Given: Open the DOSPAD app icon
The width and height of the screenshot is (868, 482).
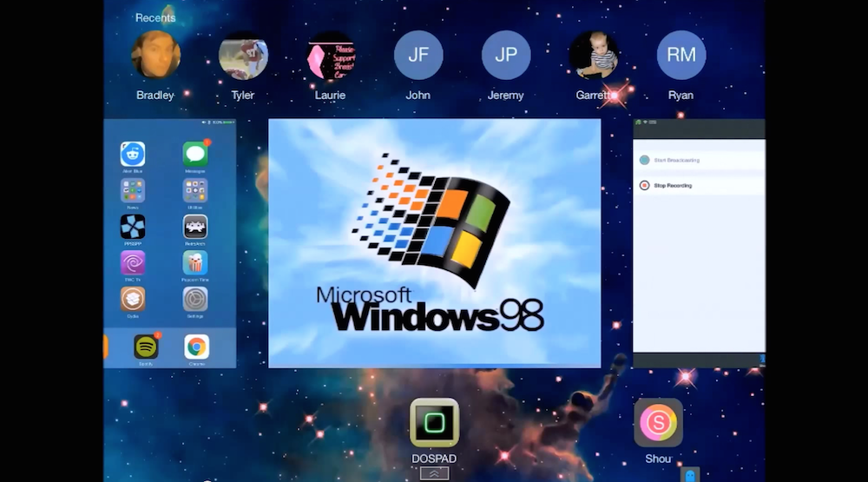Looking at the screenshot, I should pos(434,422).
